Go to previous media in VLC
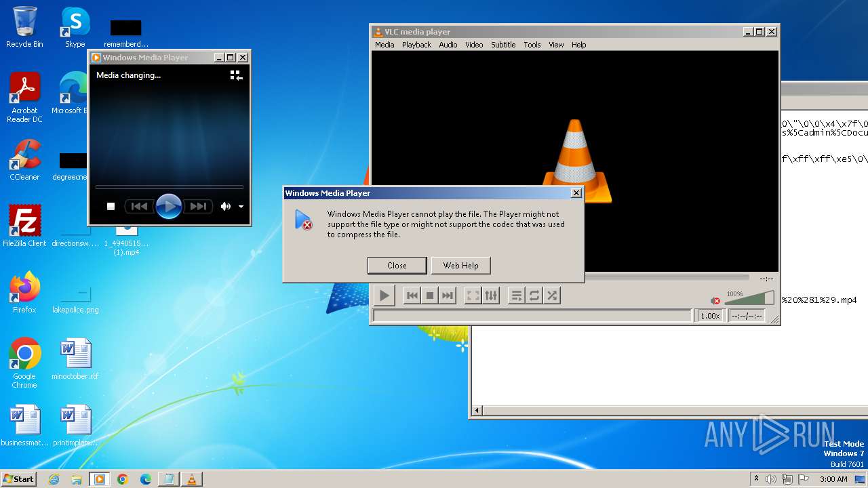Image resolution: width=868 pixels, height=488 pixels. pyautogui.click(x=412, y=296)
